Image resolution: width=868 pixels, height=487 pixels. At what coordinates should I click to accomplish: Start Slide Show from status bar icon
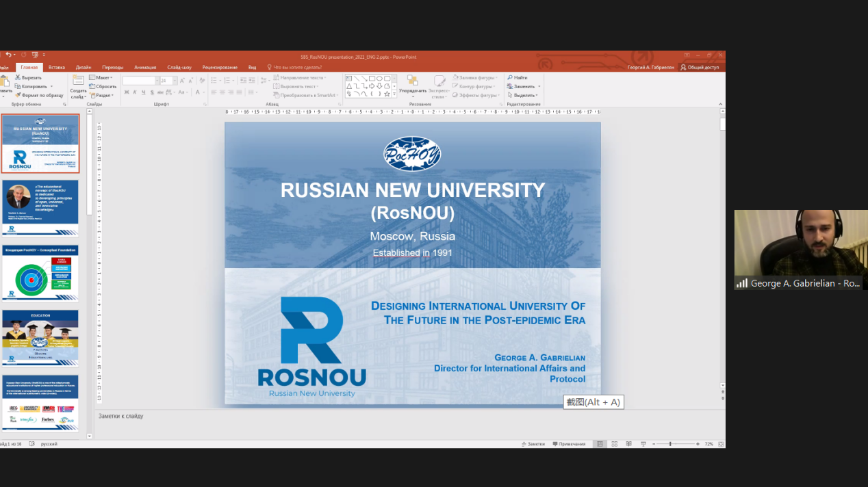tap(643, 444)
